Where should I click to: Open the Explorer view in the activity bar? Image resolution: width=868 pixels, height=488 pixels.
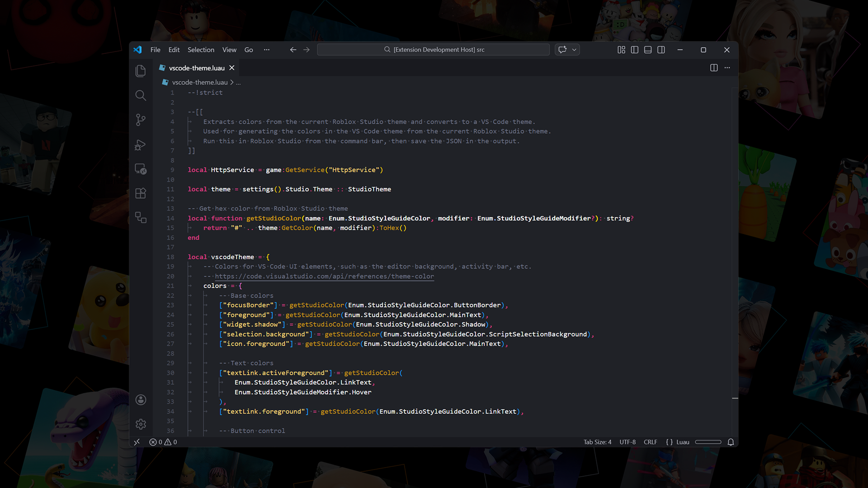pos(140,70)
